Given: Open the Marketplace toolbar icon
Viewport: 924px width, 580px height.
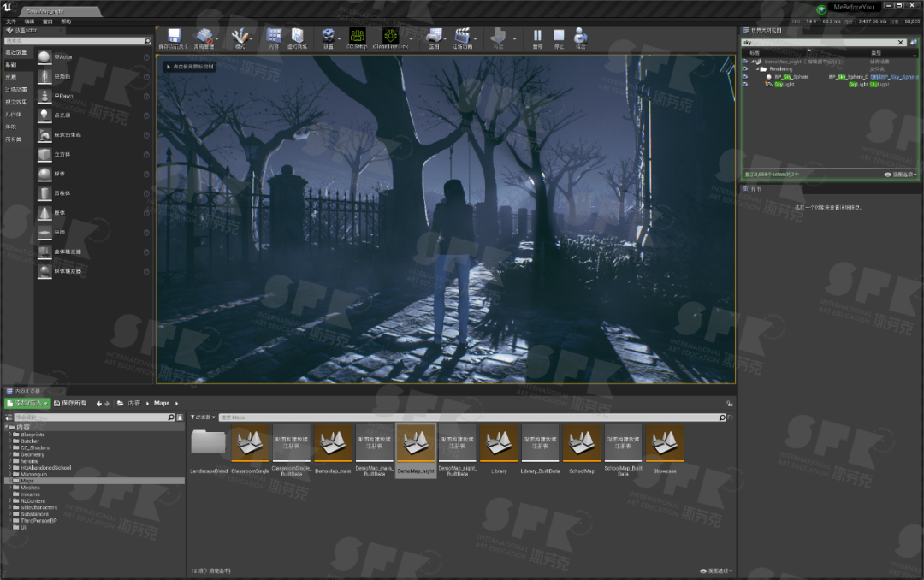Looking at the screenshot, I should pos(298,35).
